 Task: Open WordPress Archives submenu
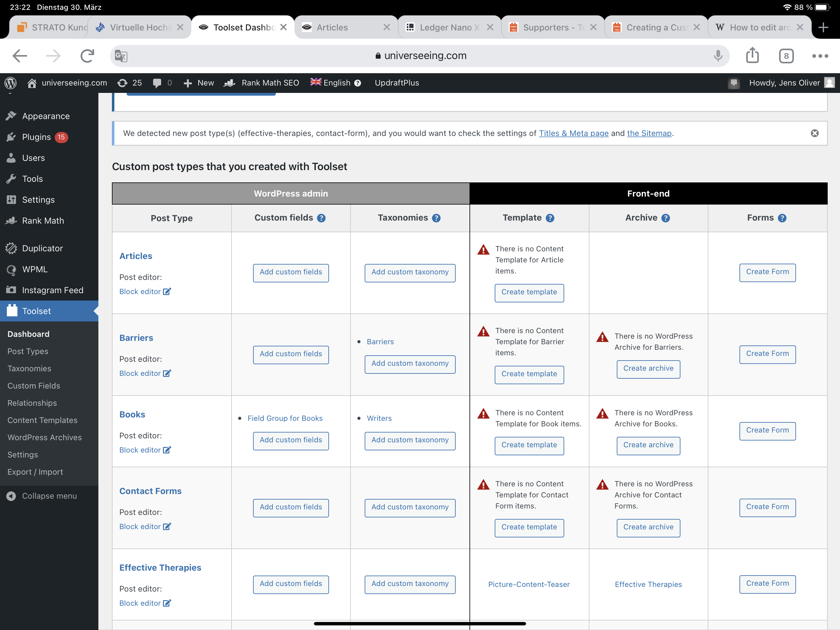point(45,437)
